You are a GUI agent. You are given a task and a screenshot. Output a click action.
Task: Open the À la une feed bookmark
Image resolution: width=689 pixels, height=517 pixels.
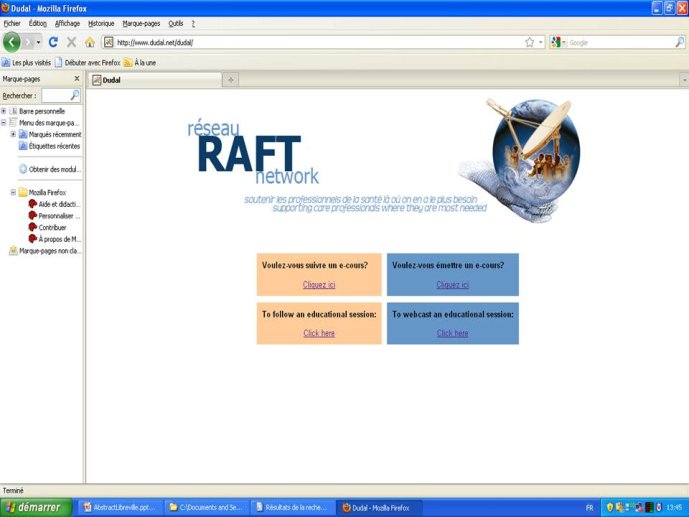tap(140, 62)
